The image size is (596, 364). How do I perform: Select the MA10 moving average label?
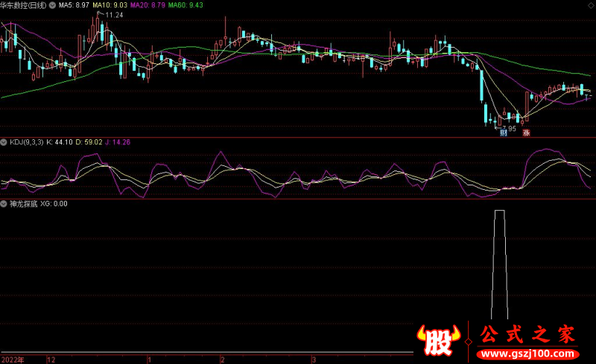110,4
